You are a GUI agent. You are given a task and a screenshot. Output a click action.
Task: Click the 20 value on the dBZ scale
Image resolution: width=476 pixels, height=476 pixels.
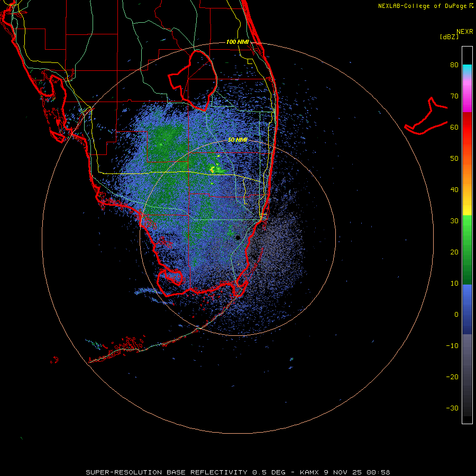tap(454, 252)
